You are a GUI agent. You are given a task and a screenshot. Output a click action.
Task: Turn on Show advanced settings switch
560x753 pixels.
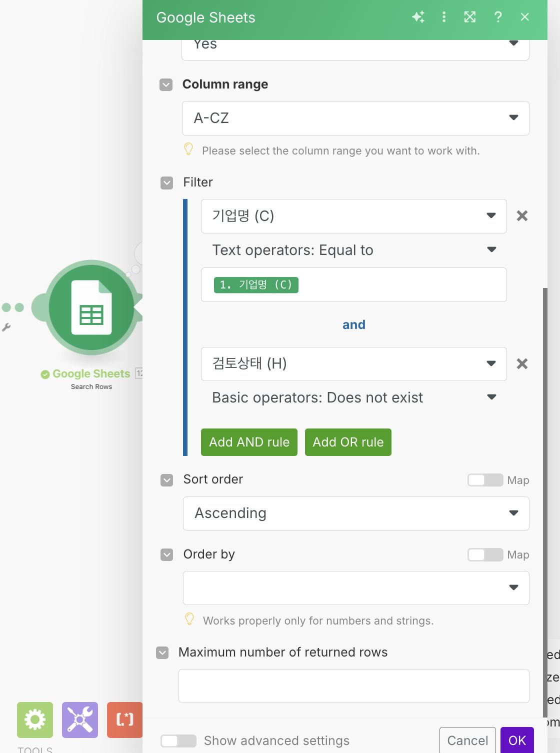pos(178,741)
